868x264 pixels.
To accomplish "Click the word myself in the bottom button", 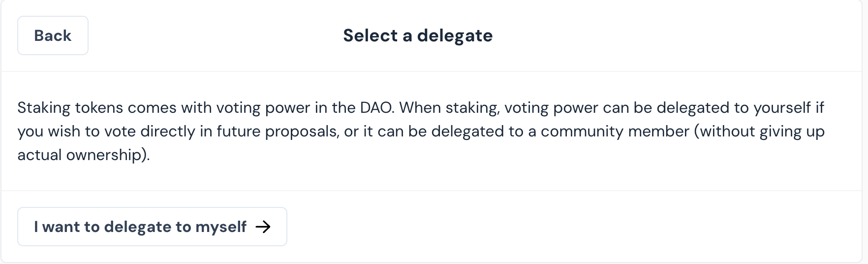I will [x=221, y=227].
